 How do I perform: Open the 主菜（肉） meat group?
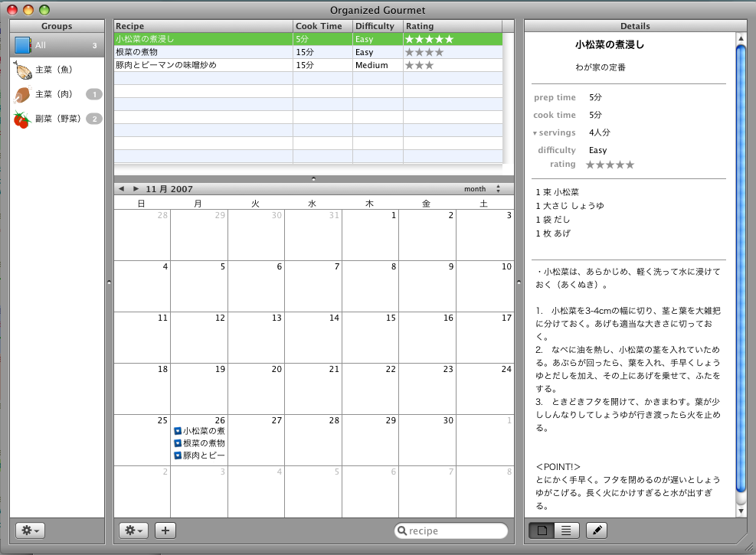tap(52, 95)
